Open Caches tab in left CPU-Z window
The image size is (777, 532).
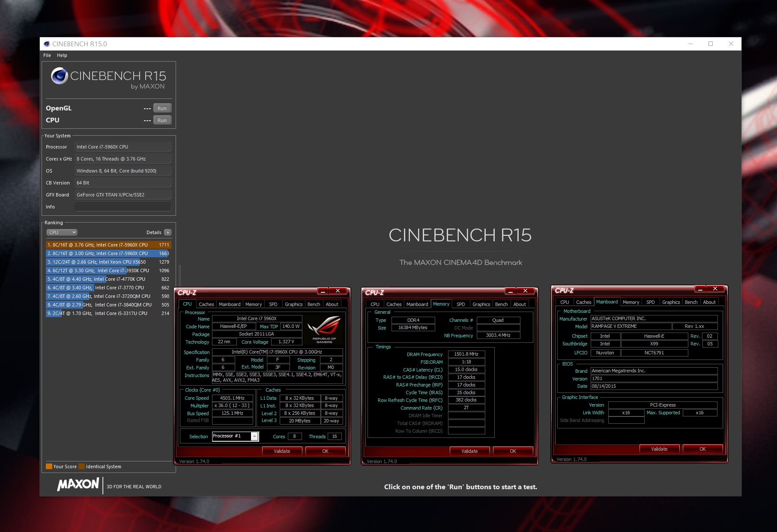point(206,304)
